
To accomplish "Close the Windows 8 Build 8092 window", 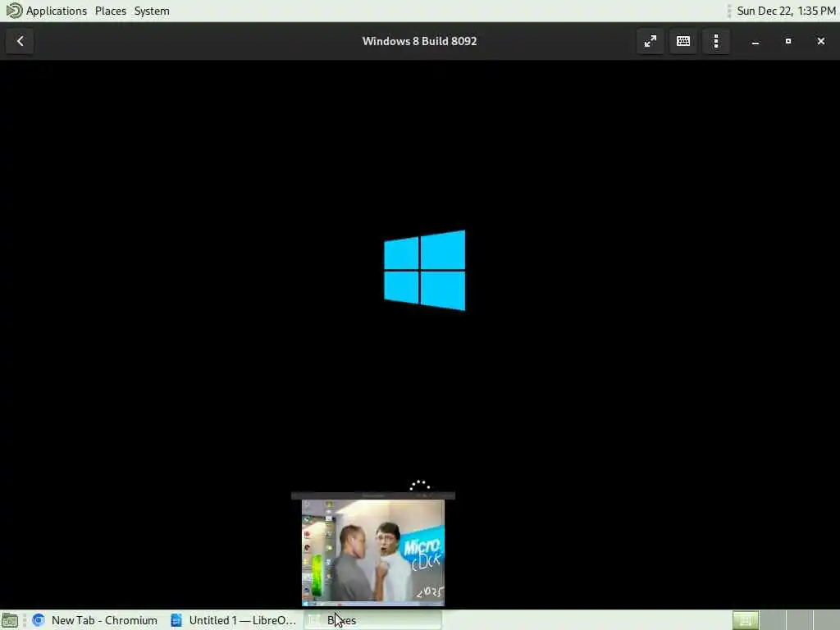I will [820, 41].
